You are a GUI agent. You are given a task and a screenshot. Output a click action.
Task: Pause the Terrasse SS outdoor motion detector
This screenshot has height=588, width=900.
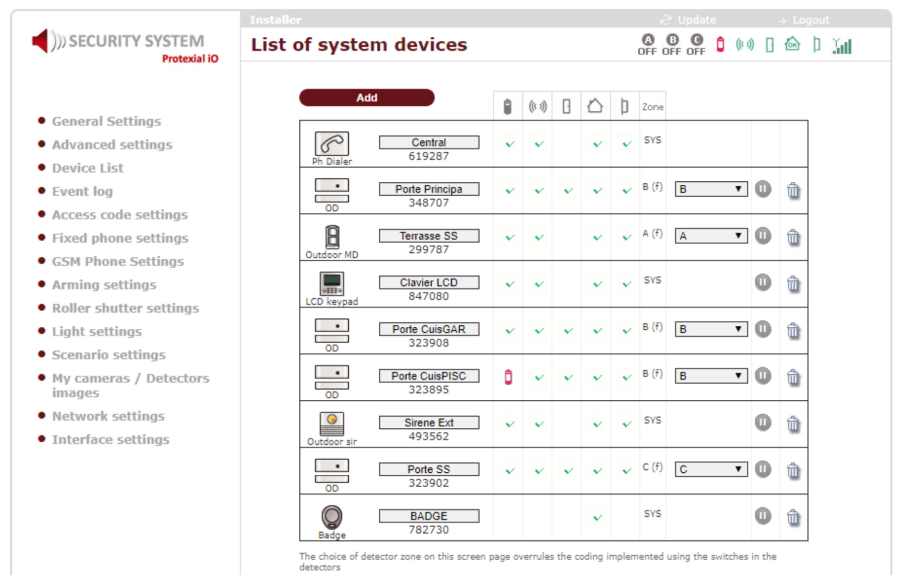point(763,236)
